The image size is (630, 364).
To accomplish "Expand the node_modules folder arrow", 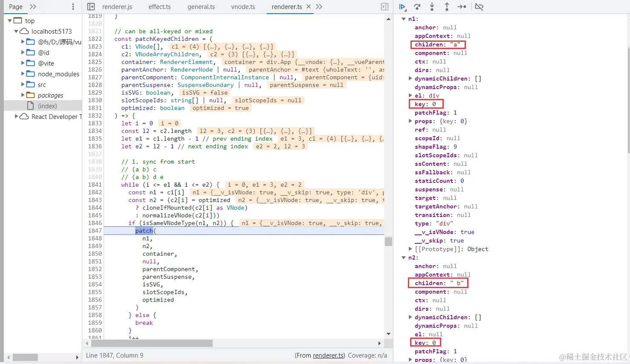I will click(23, 74).
